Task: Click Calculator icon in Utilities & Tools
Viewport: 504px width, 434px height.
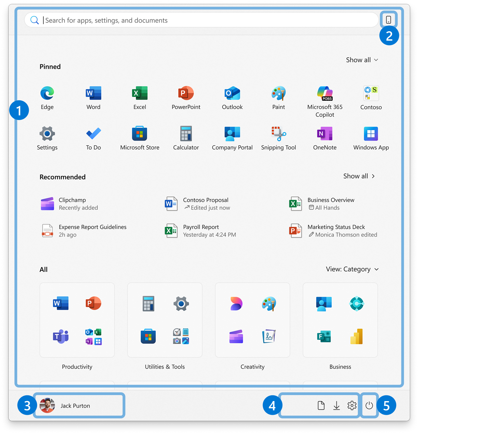Action: point(148,303)
